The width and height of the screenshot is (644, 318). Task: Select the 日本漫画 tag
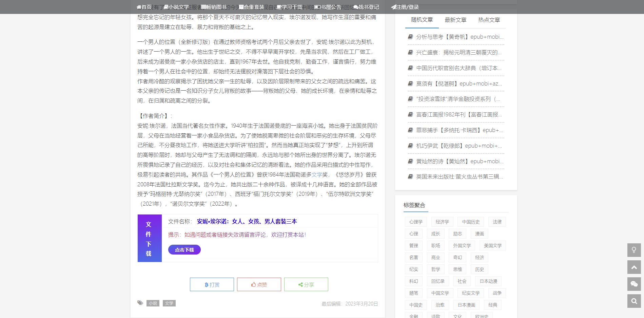(466, 305)
